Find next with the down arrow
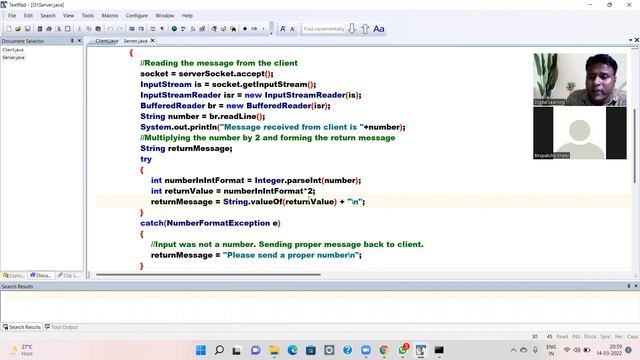This screenshot has height=360, width=640. click(352, 29)
